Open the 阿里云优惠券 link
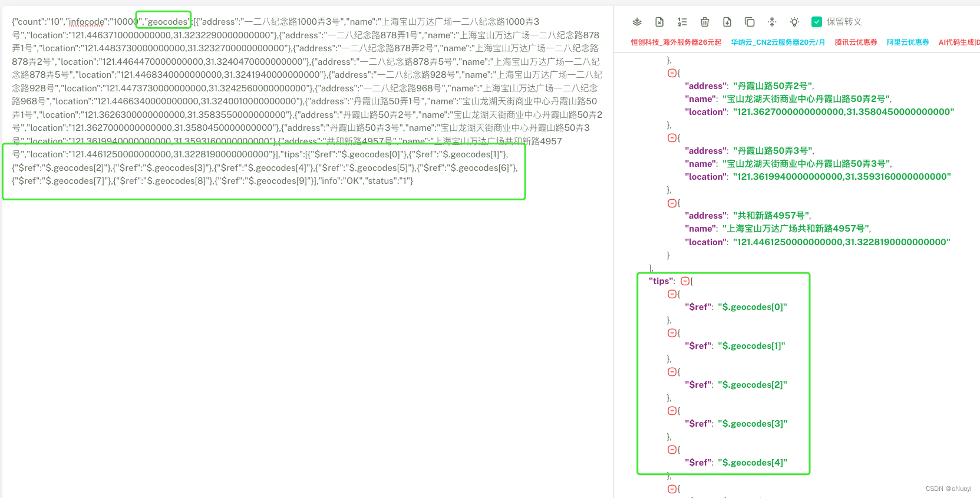Viewport: 980px width, 498px height. 908,42
